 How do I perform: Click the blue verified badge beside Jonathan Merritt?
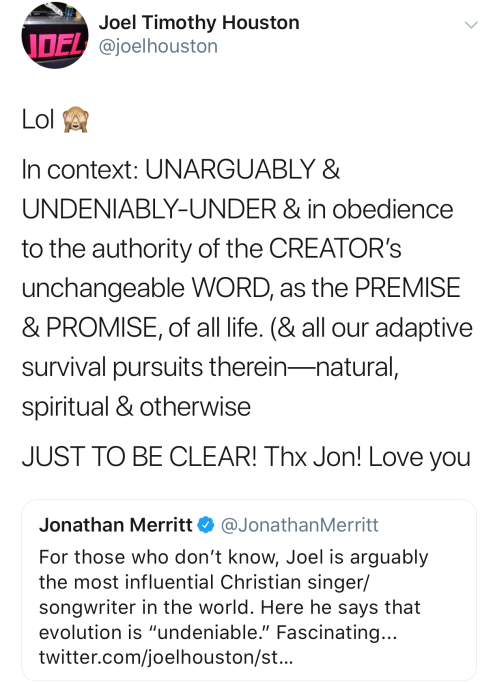pyautogui.click(x=206, y=525)
